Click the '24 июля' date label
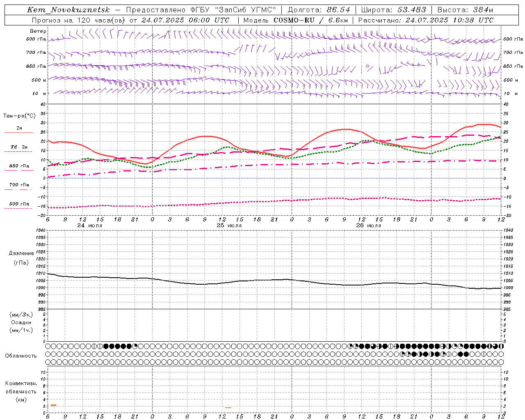This screenshot has width=525, height=420. pyautogui.click(x=90, y=226)
